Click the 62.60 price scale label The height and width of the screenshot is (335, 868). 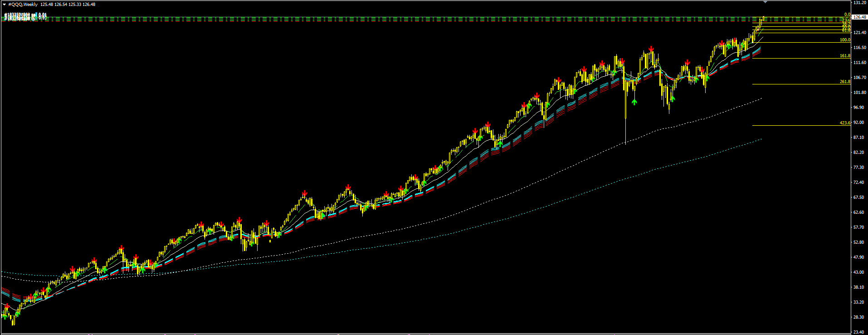point(859,212)
